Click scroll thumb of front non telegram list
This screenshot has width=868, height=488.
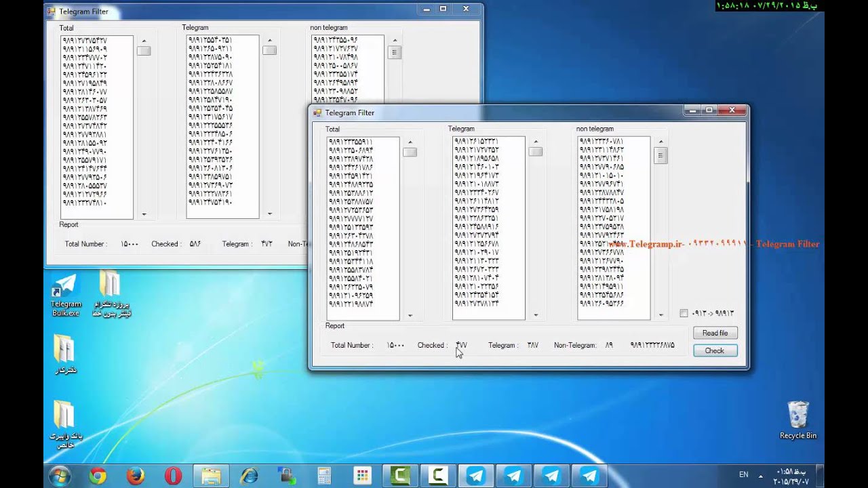[x=660, y=156]
